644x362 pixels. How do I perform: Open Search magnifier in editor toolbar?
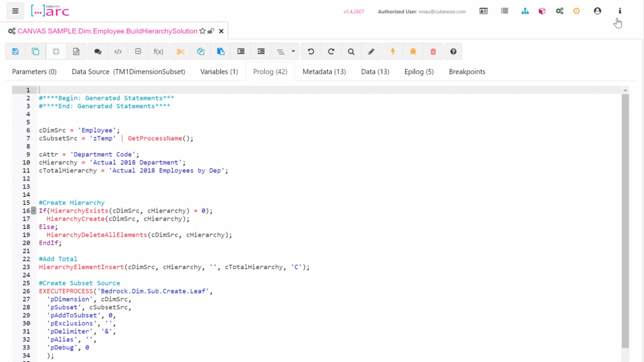351,52
